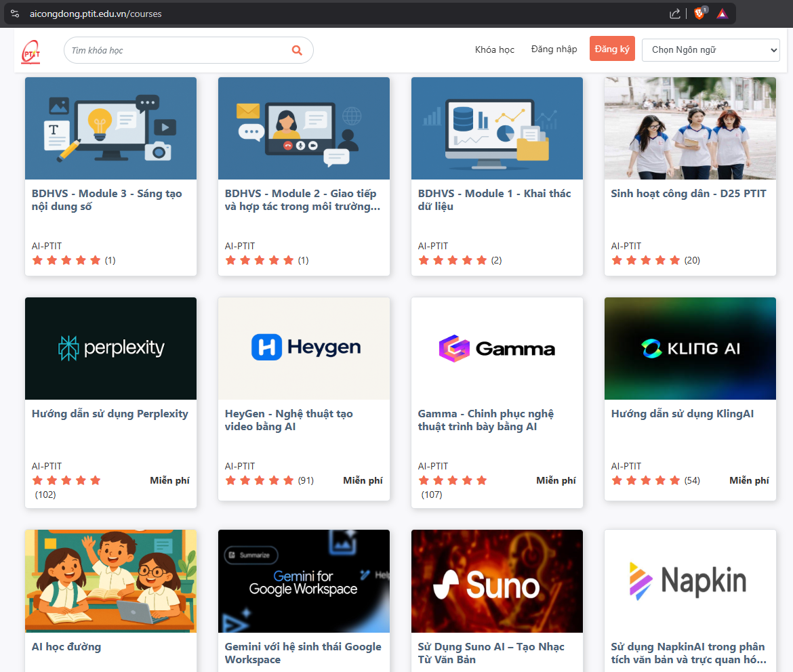Open 'Gamma - Chinh phục nghệ thuật trình bày' title
Screen dimensions: 793x672
tap(485, 420)
